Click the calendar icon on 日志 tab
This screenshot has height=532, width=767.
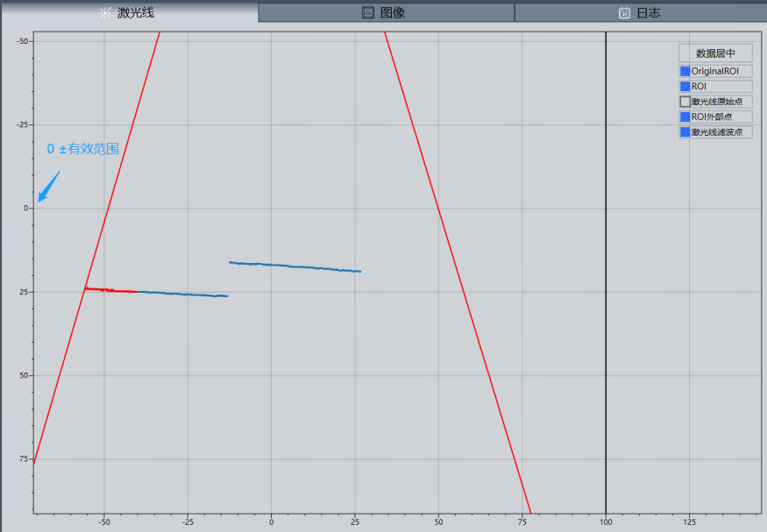[624, 13]
